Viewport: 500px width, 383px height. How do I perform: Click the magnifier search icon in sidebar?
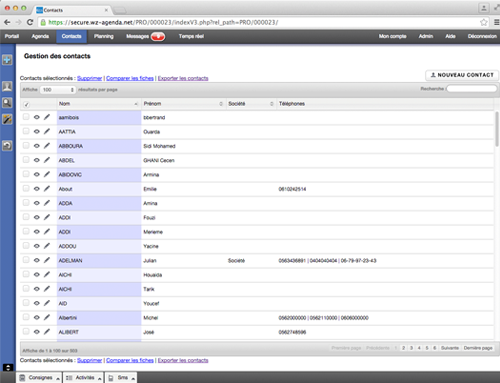(x=7, y=103)
